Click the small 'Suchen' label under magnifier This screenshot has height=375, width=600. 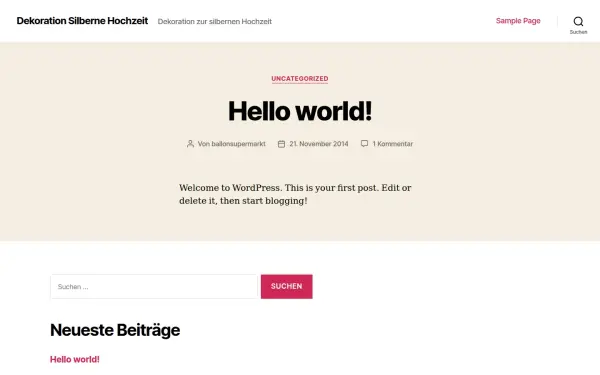pos(578,32)
